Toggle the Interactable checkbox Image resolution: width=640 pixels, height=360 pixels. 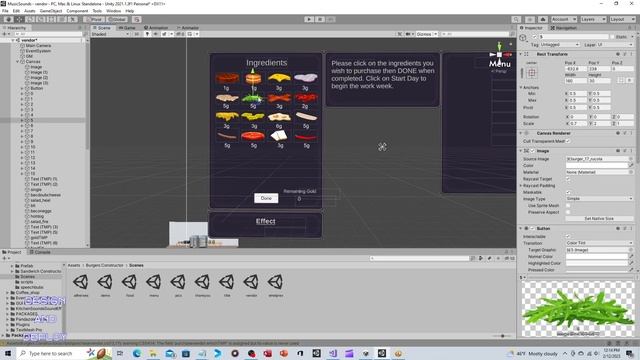[x=568, y=236]
